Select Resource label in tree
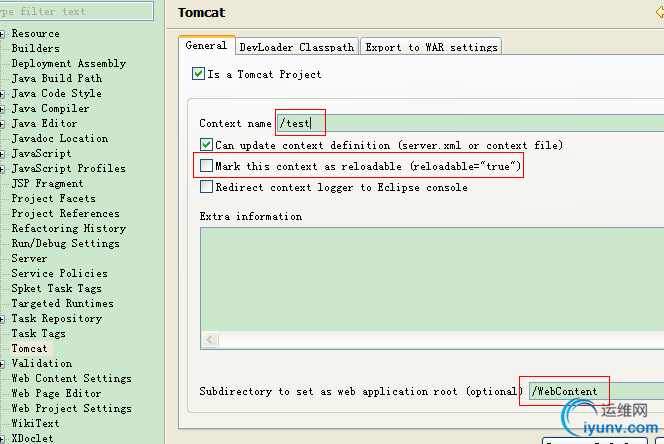 pos(36,33)
